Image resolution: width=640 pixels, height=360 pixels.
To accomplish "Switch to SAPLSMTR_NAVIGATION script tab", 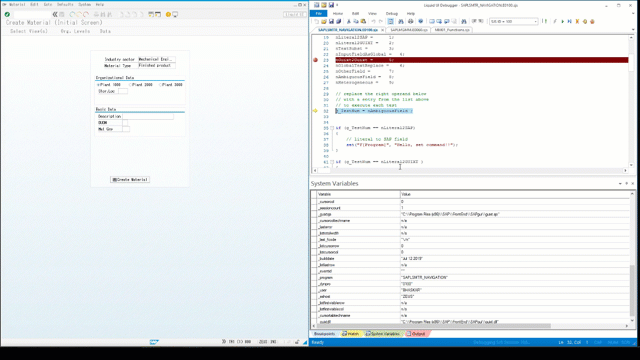I will (x=347, y=30).
